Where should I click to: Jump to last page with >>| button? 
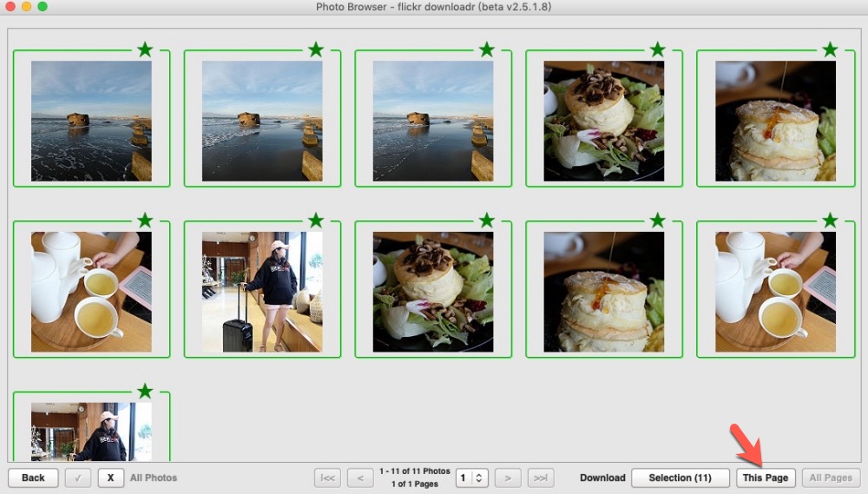pos(540,478)
